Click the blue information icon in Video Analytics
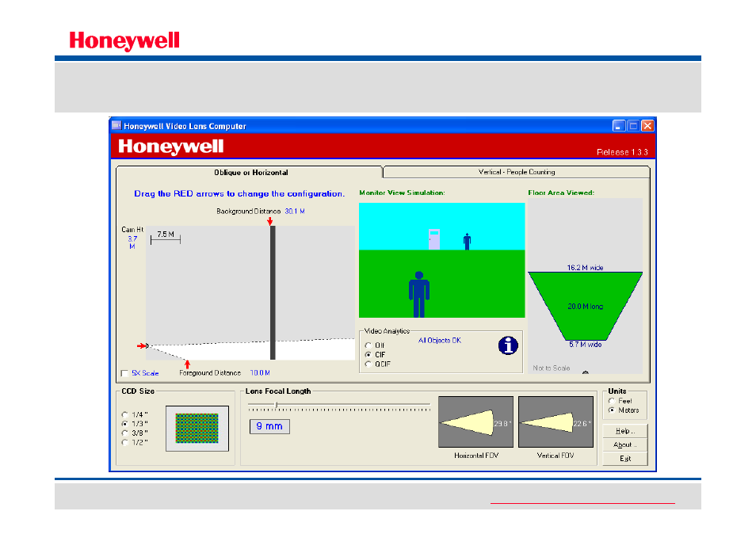Image resolution: width=756 pixels, height=534 pixels. (508, 345)
